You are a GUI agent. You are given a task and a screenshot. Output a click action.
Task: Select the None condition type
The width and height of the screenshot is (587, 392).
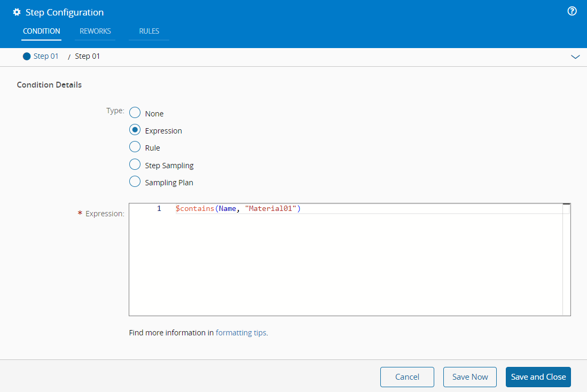(135, 113)
